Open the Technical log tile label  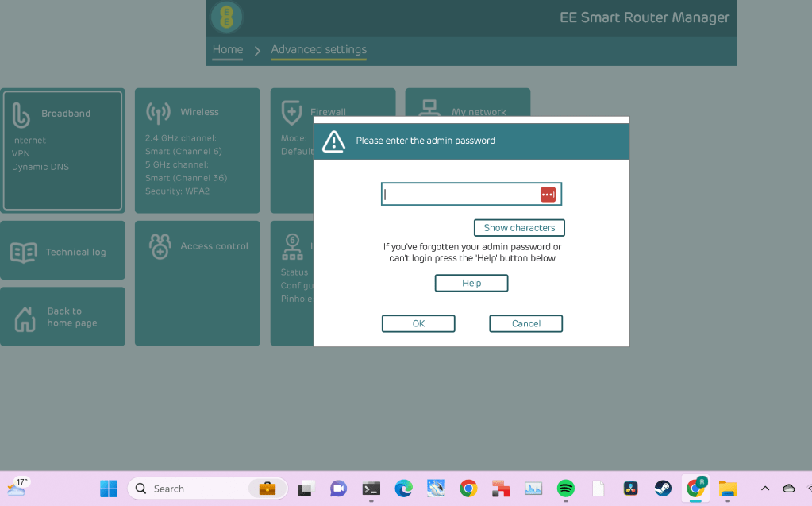click(75, 252)
